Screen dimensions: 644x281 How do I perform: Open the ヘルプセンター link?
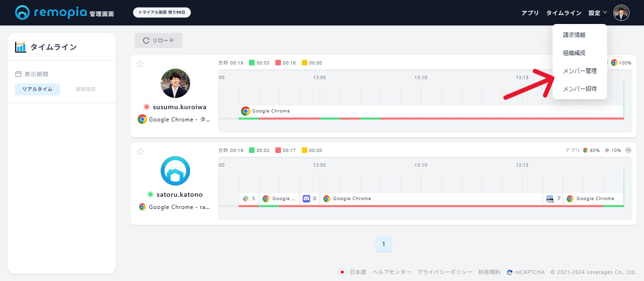coord(392,272)
